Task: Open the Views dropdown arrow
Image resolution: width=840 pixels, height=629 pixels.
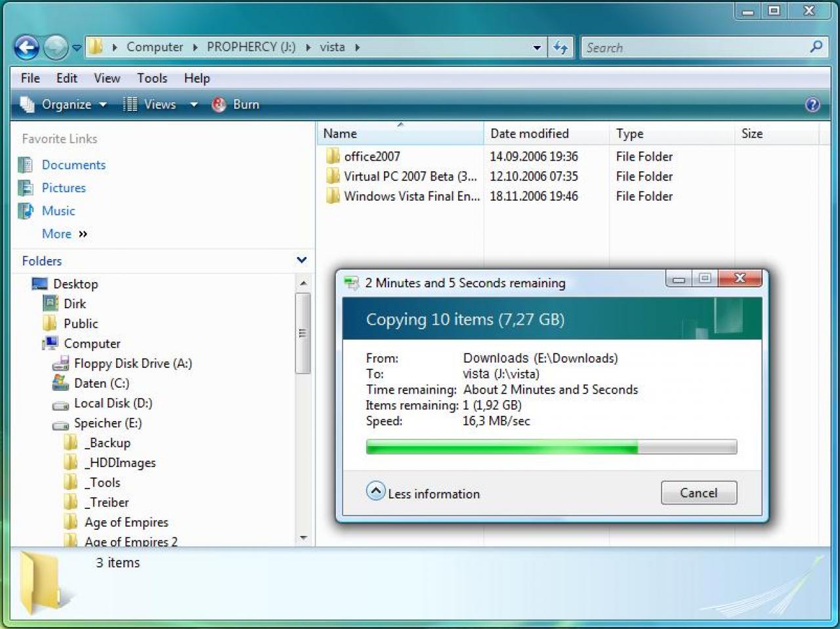Action: (194, 105)
